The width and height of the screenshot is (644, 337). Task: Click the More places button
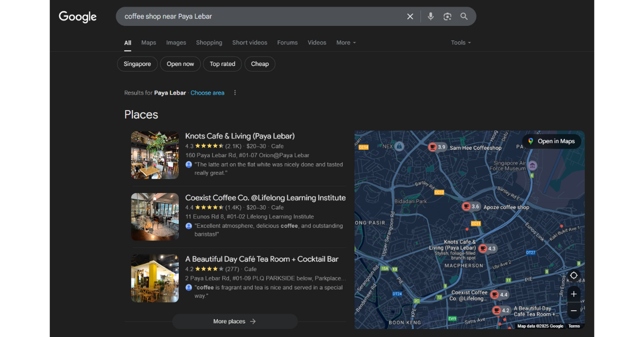click(235, 321)
